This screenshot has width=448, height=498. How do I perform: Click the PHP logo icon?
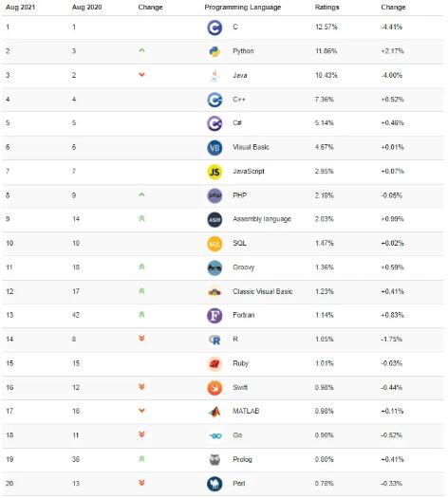click(215, 196)
